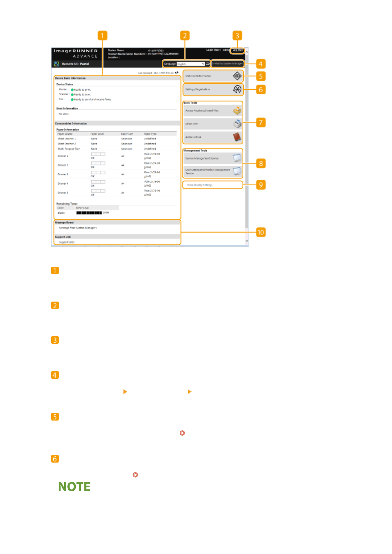Click the Paper Type column header
This screenshot has width=392, height=554.
[x=150, y=134]
